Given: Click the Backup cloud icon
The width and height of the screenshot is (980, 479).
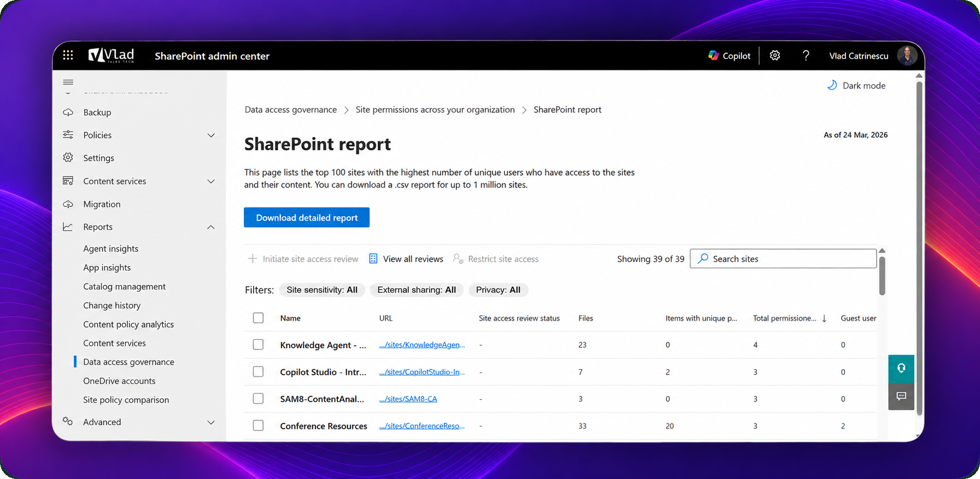Looking at the screenshot, I should [68, 113].
